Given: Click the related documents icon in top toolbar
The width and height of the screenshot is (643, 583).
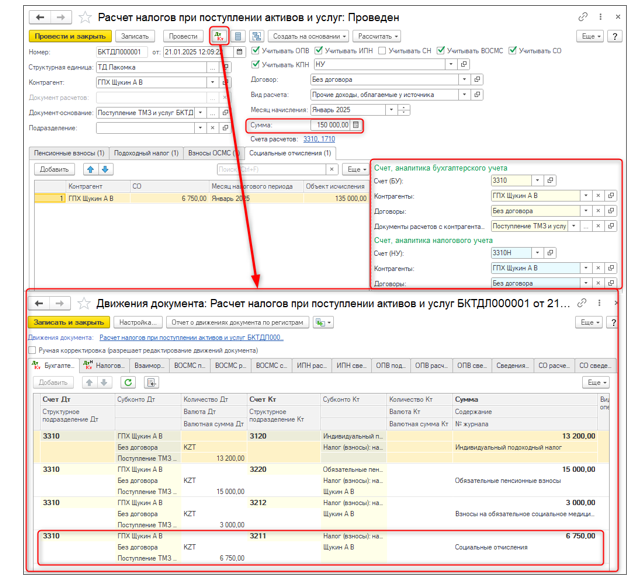Looking at the screenshot, I should click(x=257, y=36).
